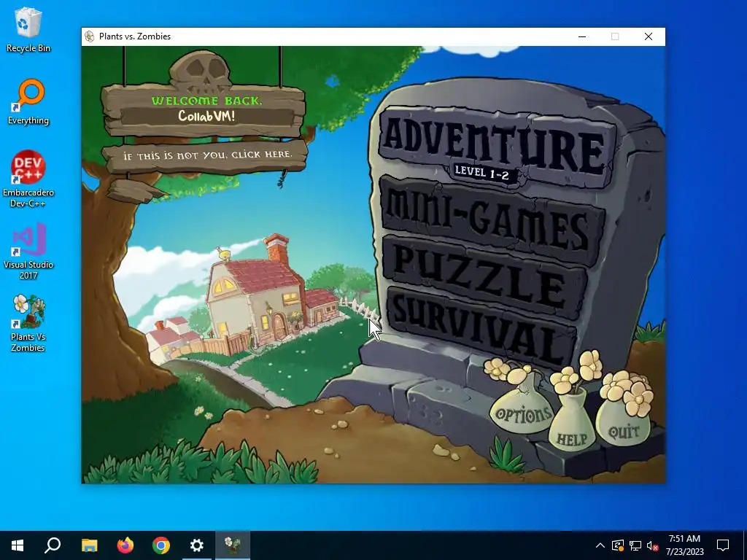The image size is (747, 560).
Task: Select Plants Vs Zombies desktop shortcut
Action: [x=28, y=323]
